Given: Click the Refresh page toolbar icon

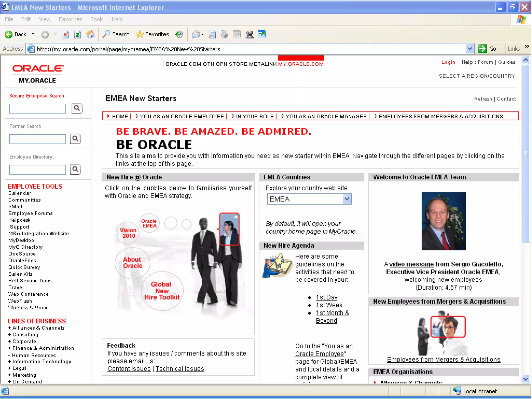Looking at the screenshot, I should coord(77,34).
